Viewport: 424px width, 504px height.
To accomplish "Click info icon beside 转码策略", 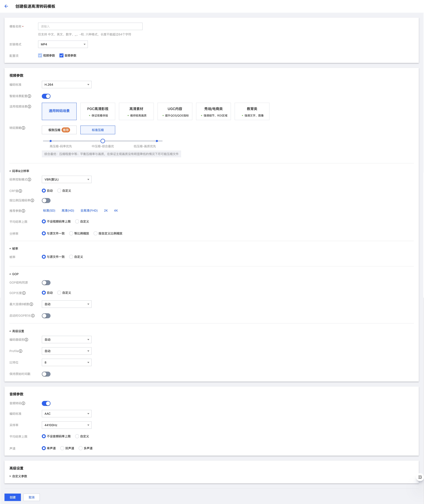I will pos(23,128).
